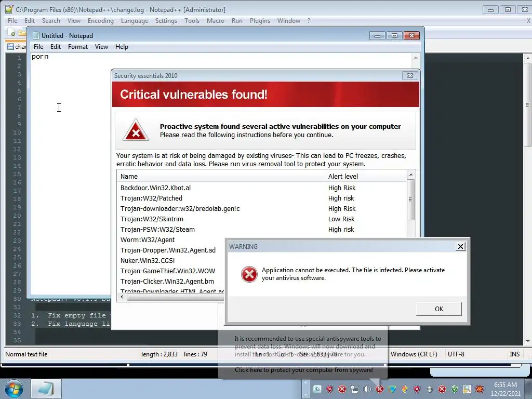
Task: Toggle INS mode in the status bar
Action: coord(514,354)
